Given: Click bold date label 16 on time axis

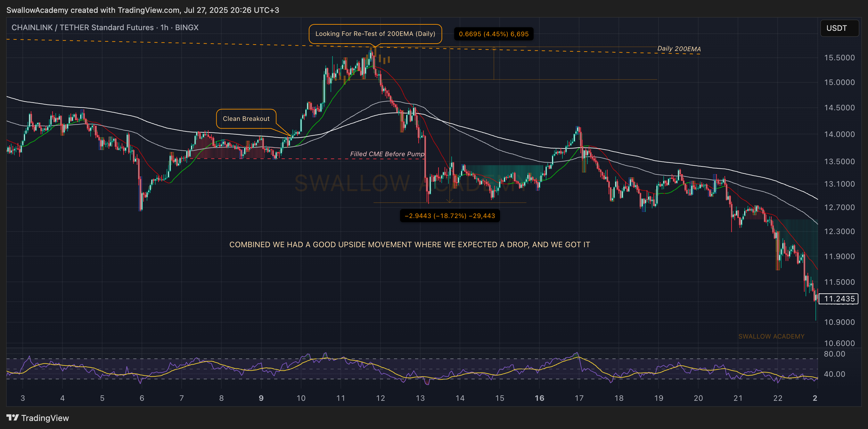Looking at the screenshot, I should pos(539,398).
